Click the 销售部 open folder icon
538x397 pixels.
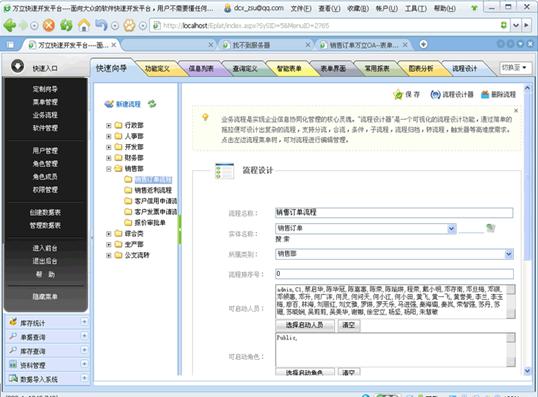coord(118,168)
